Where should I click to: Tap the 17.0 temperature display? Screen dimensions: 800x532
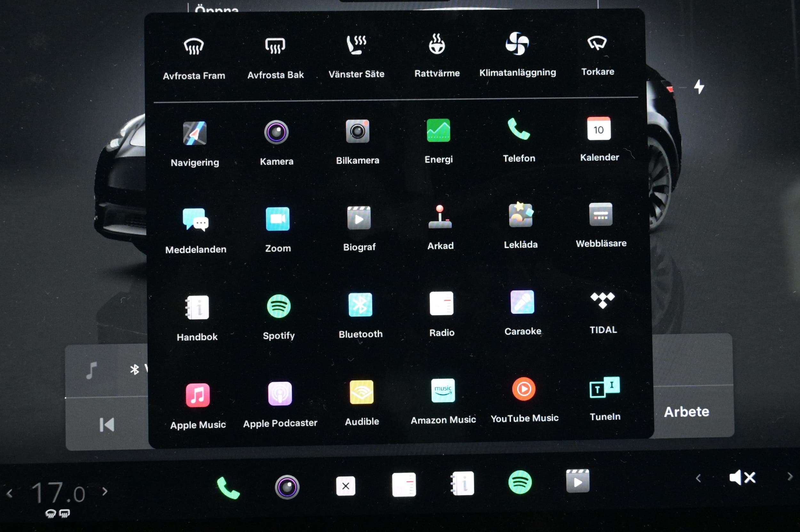pos(58,493)
